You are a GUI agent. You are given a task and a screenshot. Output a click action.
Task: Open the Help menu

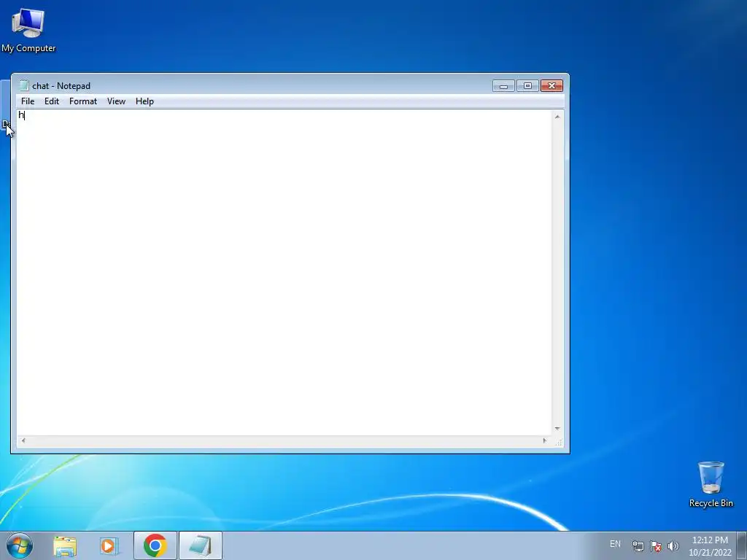pos(144,101)
